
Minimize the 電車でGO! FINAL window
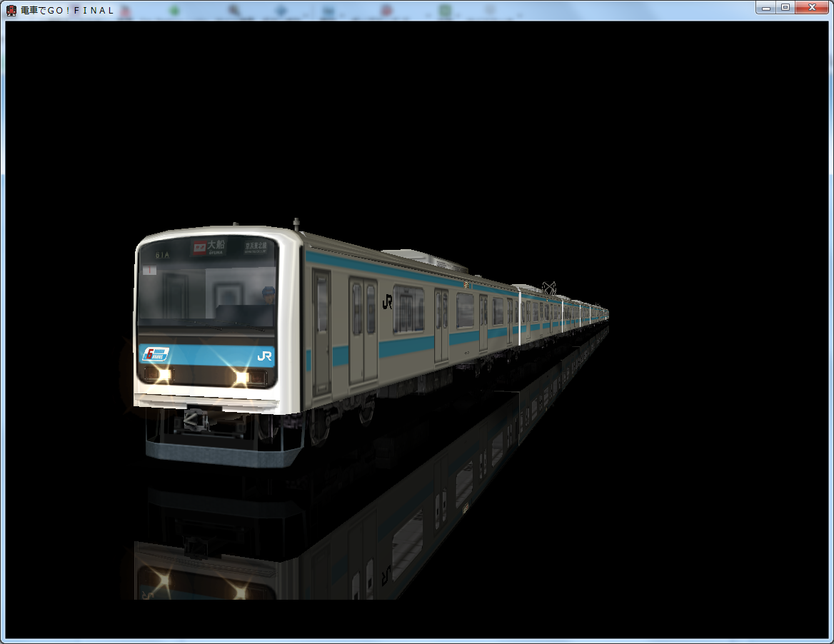click(766, 7)
